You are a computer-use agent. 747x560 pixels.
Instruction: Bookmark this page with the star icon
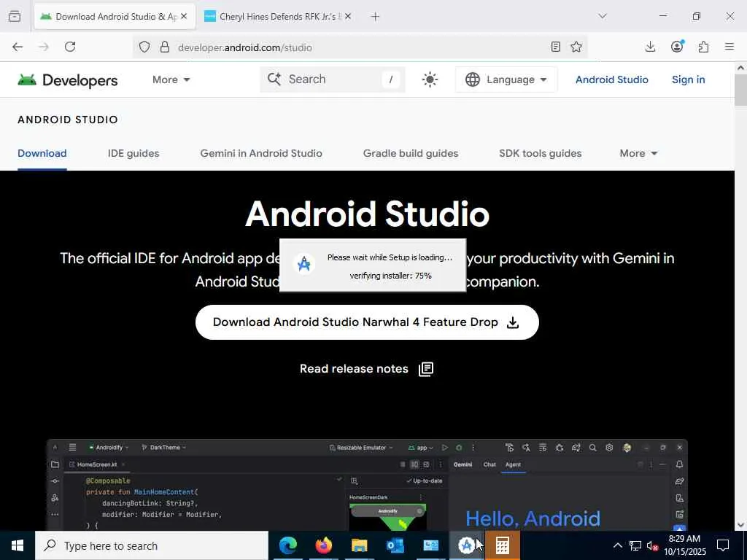576,47
